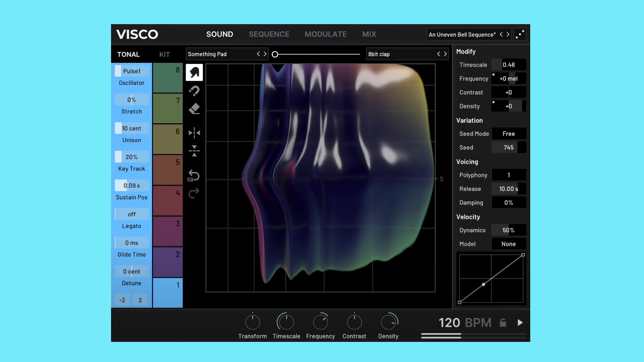Go to next preset after An Uneven Bell Sequence
644x362 pixels.
click(508, 35)
